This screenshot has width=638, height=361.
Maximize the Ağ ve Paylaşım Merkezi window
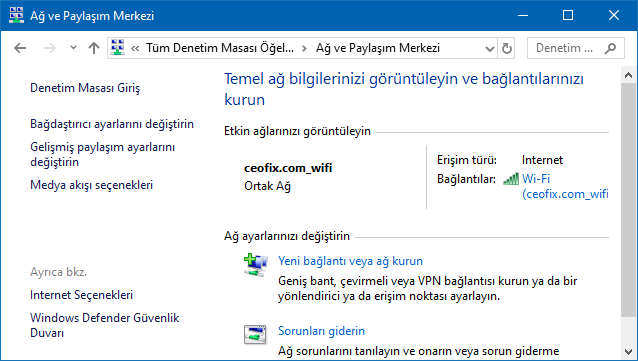[x=568, y=15]
